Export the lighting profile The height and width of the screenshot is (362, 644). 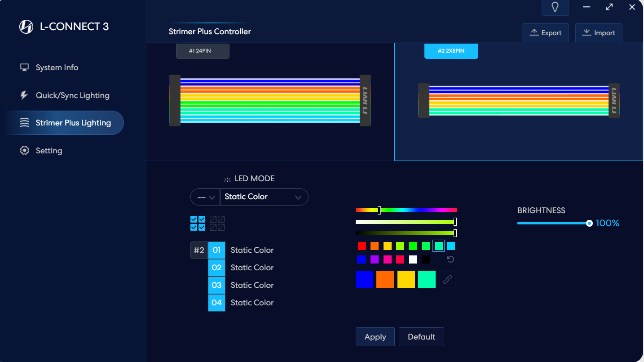(545, 33)
